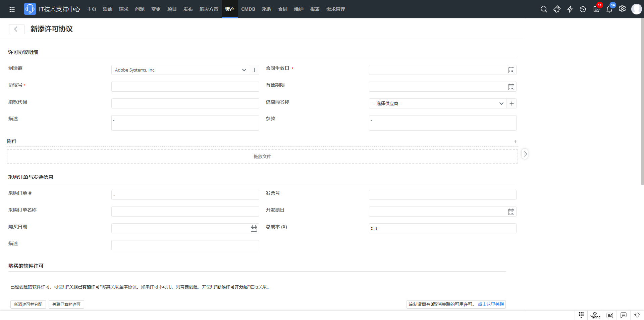Click the 合同生效日 date field
Screen dimensions: 644x320
[x=442, y=70]
